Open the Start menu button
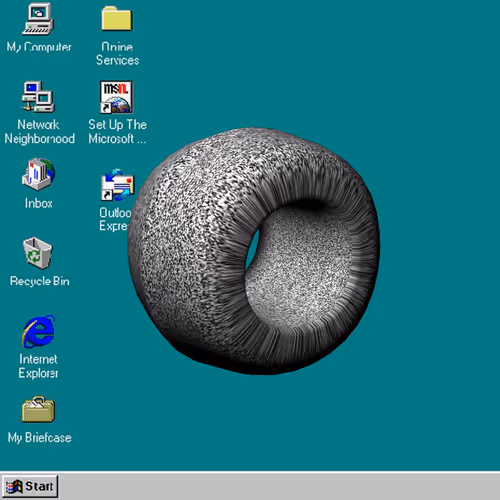The image size is (500, 500). click(x=30, y=486)
